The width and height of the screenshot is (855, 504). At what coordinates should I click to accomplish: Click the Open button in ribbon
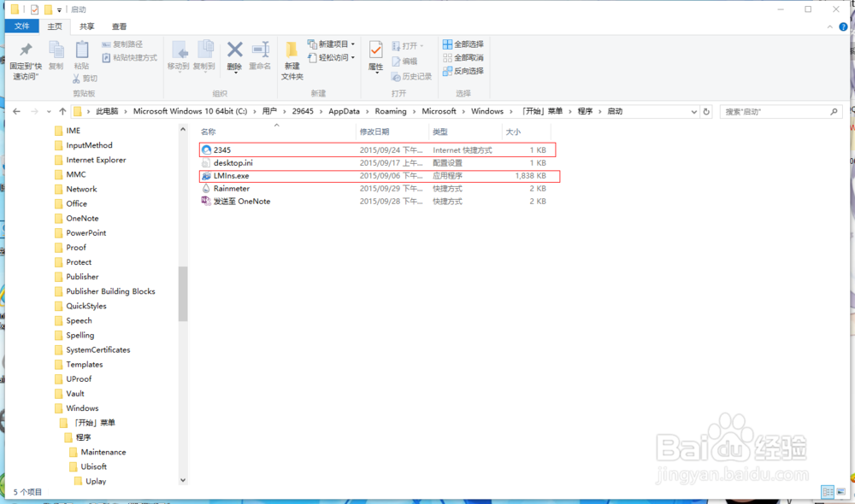point(407,46)
